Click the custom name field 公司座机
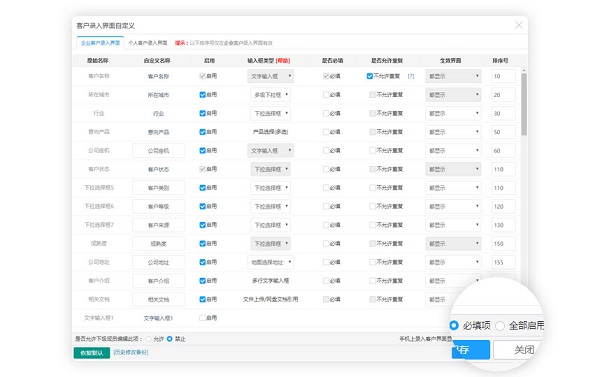Screen dimensions: 600x377 pos(158,150)
